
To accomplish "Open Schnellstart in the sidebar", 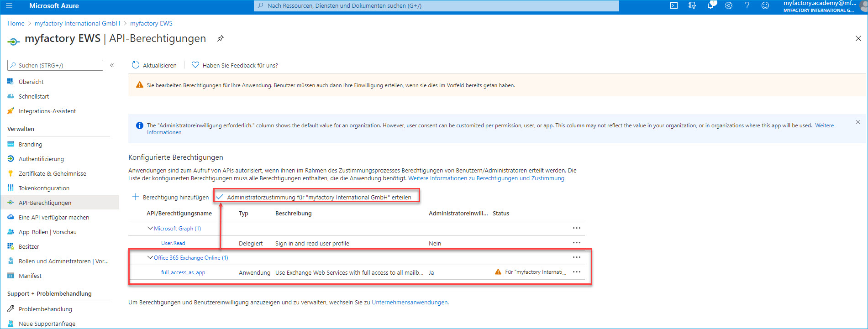I will 34,96.
